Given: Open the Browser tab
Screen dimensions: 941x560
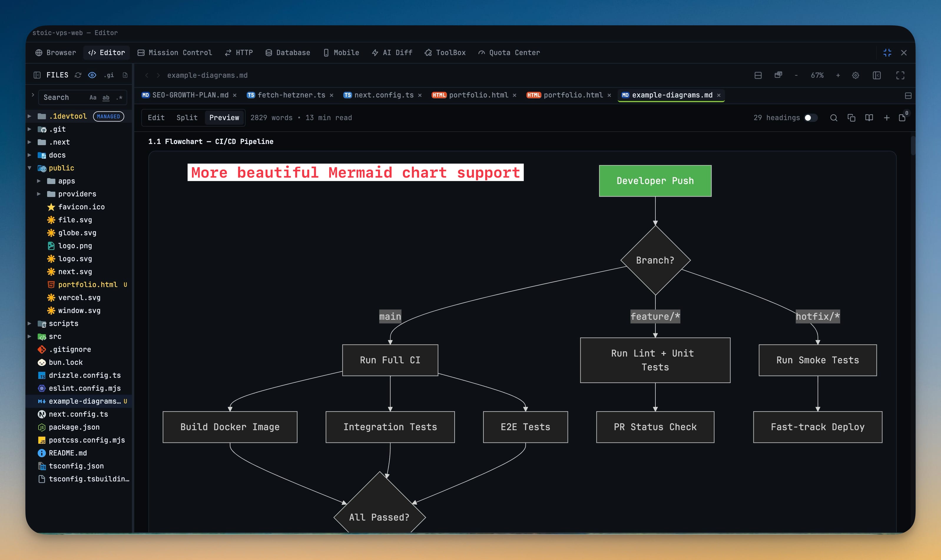Looking at the screenshot, I should tap(55, 53).
